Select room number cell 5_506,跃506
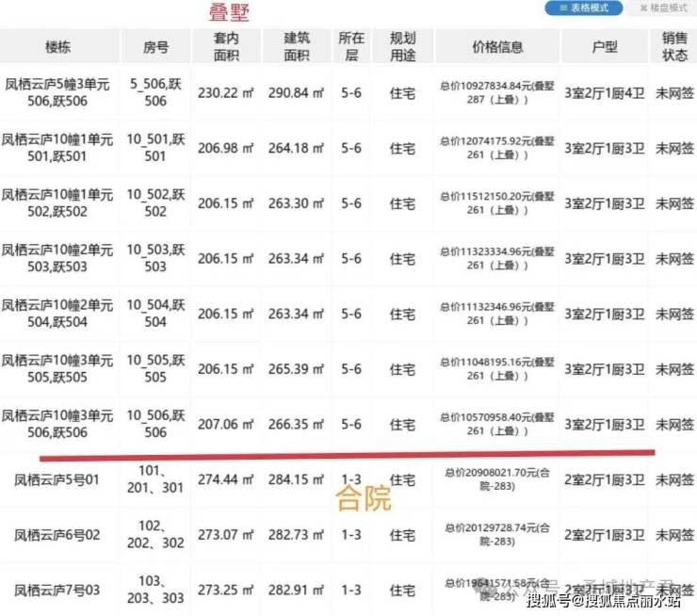 pyautogui.click(x=155, y=92)
